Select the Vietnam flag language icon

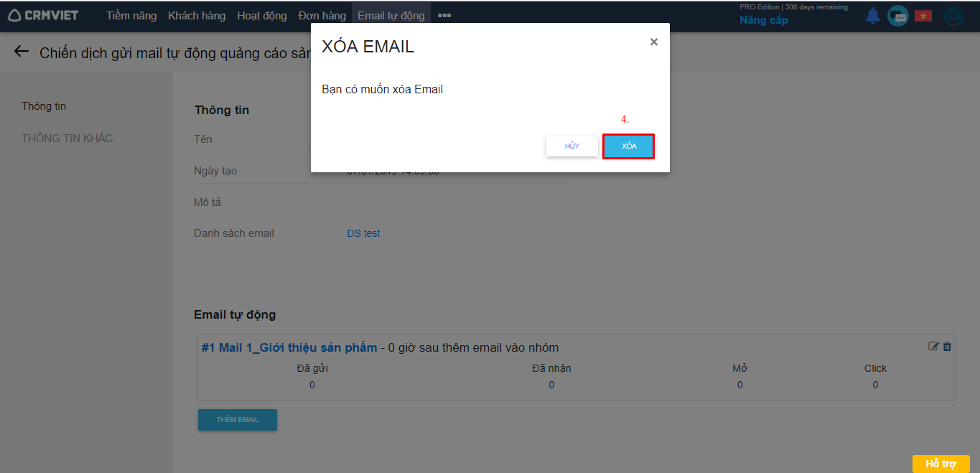923,16
